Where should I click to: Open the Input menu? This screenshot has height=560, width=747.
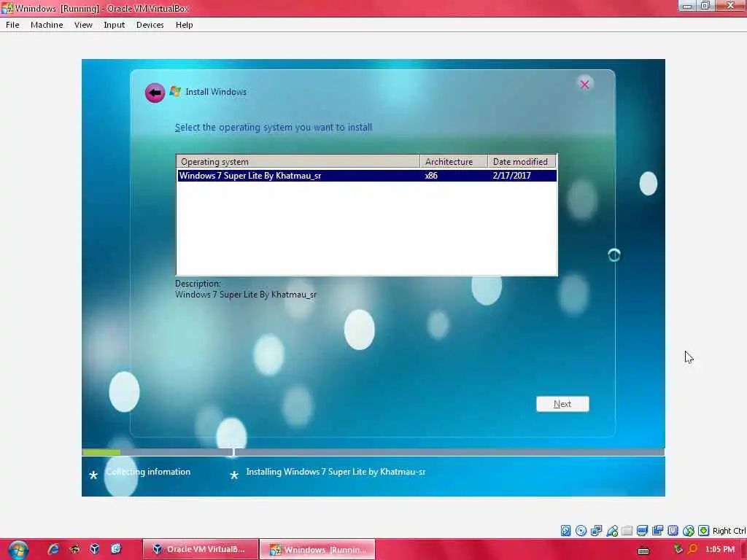coord(115,25)
